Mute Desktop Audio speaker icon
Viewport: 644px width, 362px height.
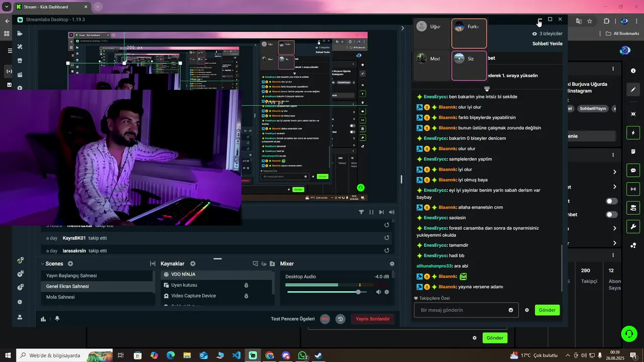(x=378, y=292)
